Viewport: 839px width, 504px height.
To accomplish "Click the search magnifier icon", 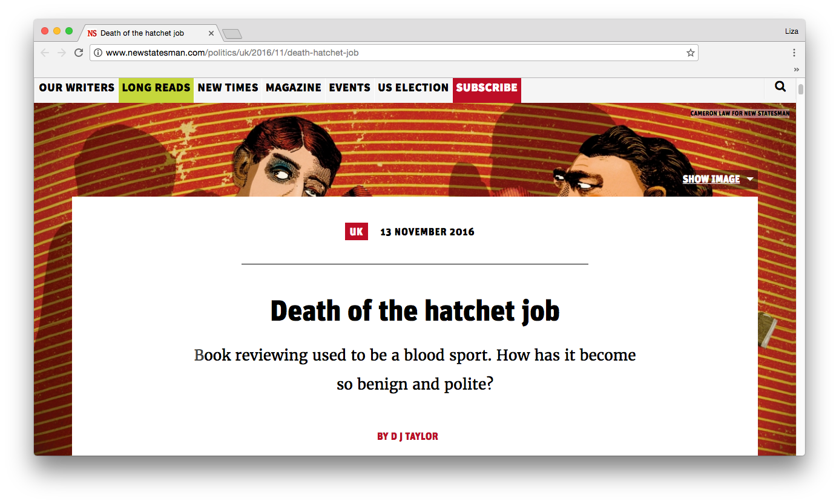I will (x=780, y=87).
